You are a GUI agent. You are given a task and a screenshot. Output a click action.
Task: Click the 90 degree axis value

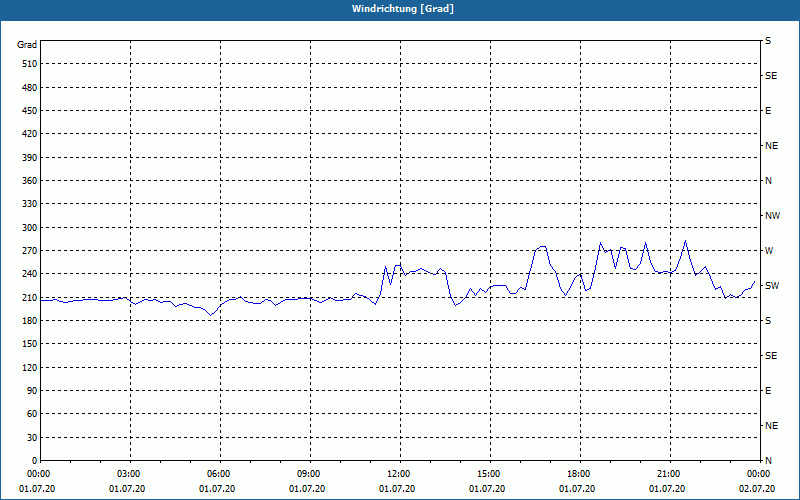pos(31,391)
